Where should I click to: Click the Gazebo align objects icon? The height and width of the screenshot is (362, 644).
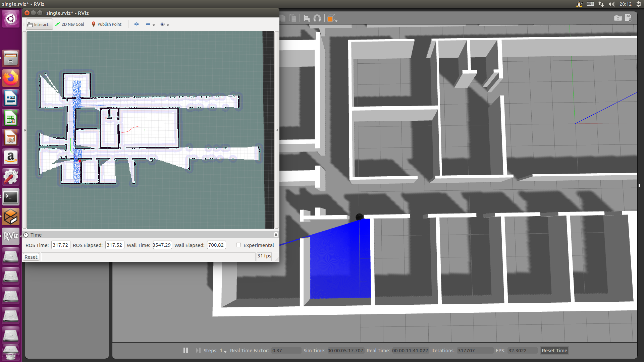point(307,18)
